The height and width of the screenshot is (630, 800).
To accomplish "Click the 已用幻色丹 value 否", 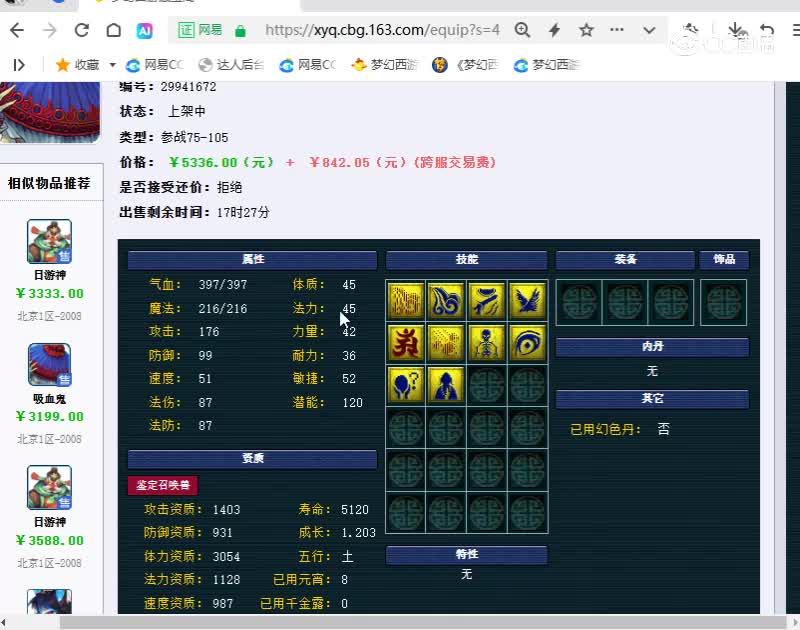I will [x=663, y=429].
